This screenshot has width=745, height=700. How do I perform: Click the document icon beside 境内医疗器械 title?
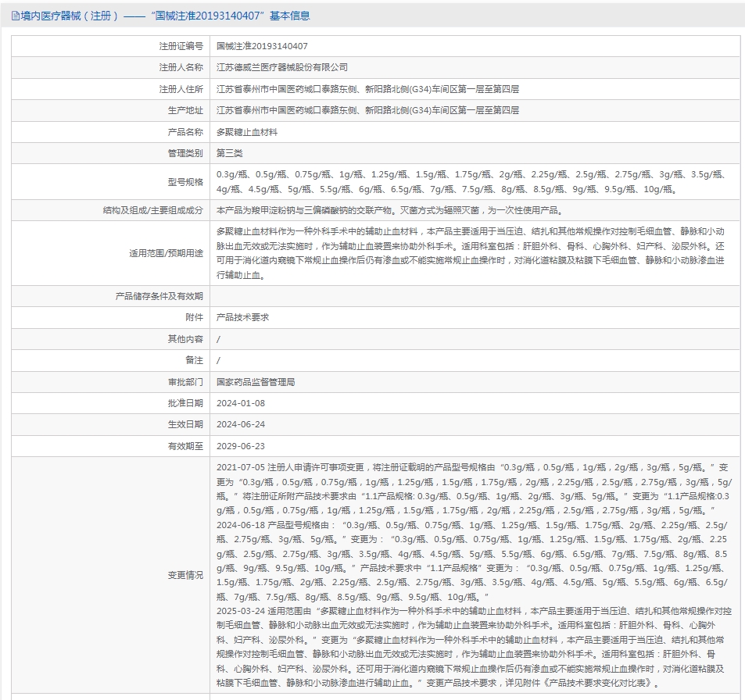pyautogui.click(x=15, y=16)
